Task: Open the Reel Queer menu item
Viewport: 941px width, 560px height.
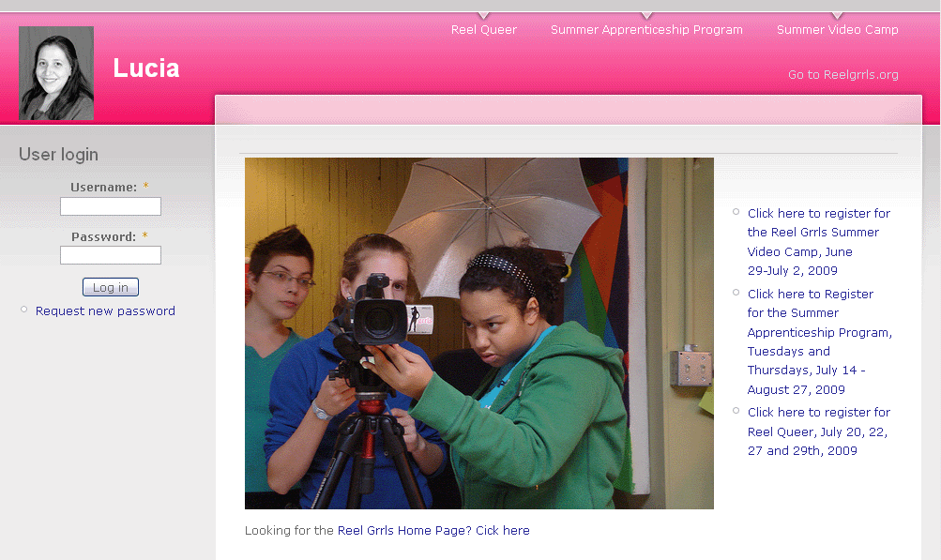Action: [x=484, y=29]
